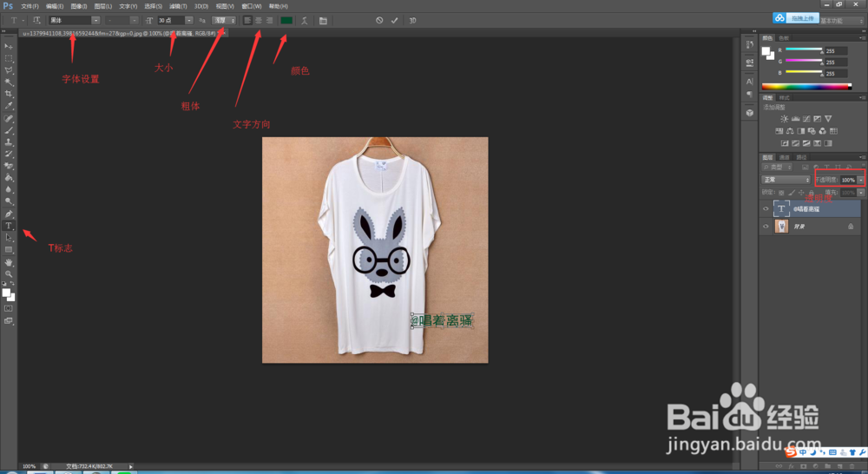Screen dimensions: 868x474
Task: Select the Dodge tool
Action: coord(9,201)
